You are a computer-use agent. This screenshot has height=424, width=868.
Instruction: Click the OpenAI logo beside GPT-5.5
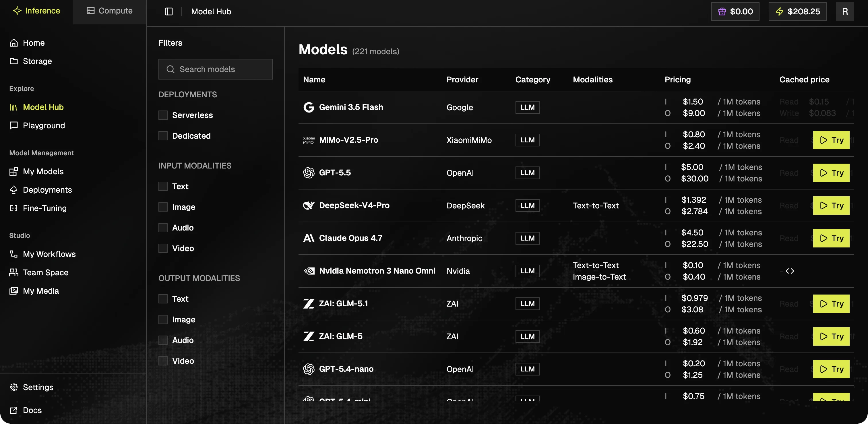pos(308,173)
